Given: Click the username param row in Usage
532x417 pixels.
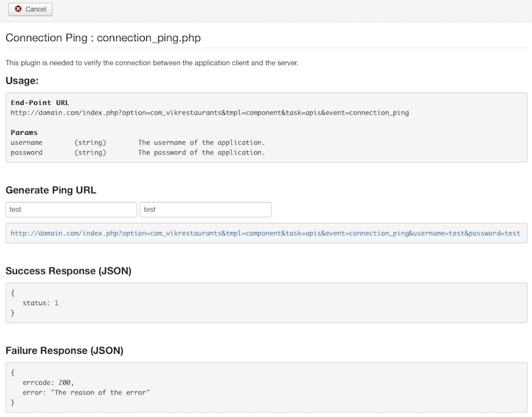Looking at the screenshot, I should [138, 143].
